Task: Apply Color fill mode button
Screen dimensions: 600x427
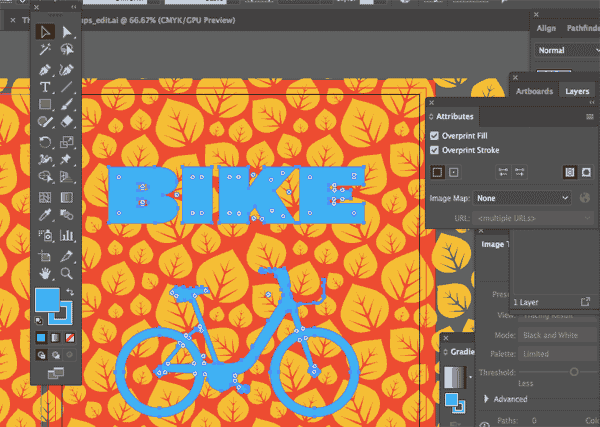Action: tap(41, 337)
